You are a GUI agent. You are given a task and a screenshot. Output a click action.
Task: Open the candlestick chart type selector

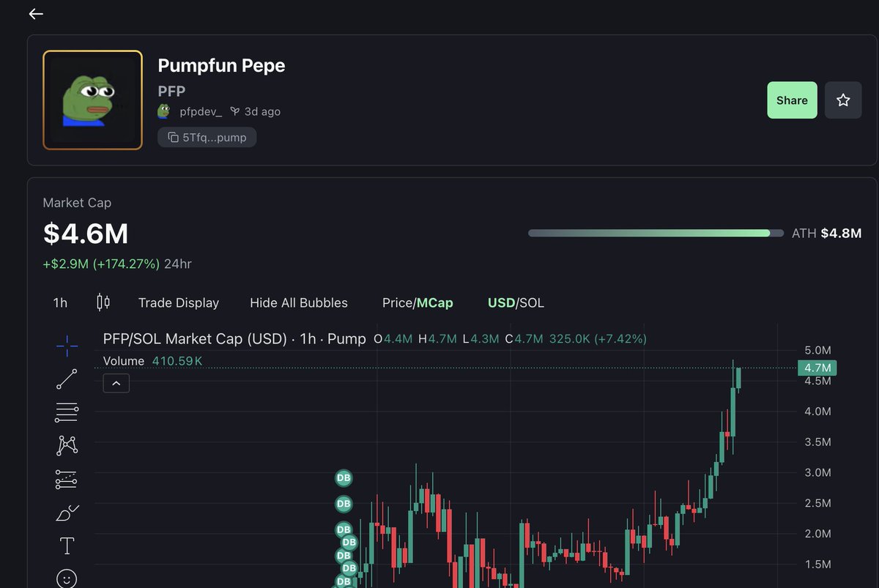tap(103, 302)
